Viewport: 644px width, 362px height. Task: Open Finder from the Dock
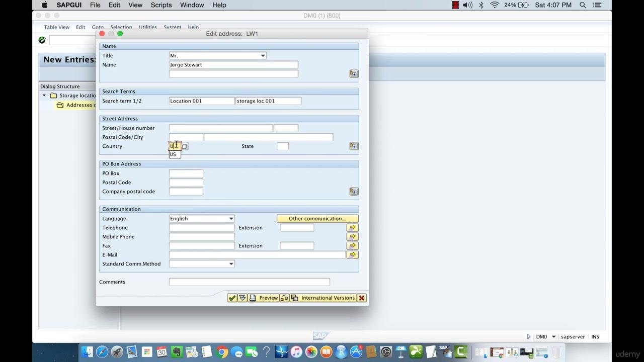pos(87,352)
